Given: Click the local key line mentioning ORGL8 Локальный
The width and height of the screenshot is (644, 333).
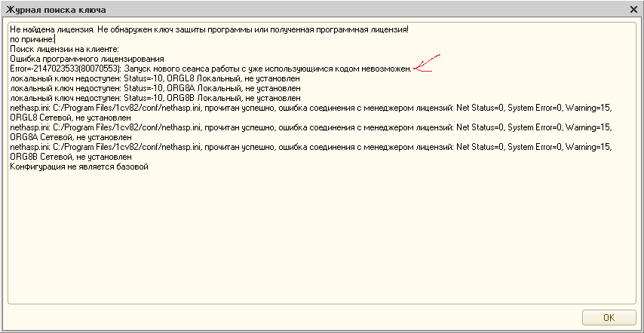Looking at the screenshot, I should (155, 78).
